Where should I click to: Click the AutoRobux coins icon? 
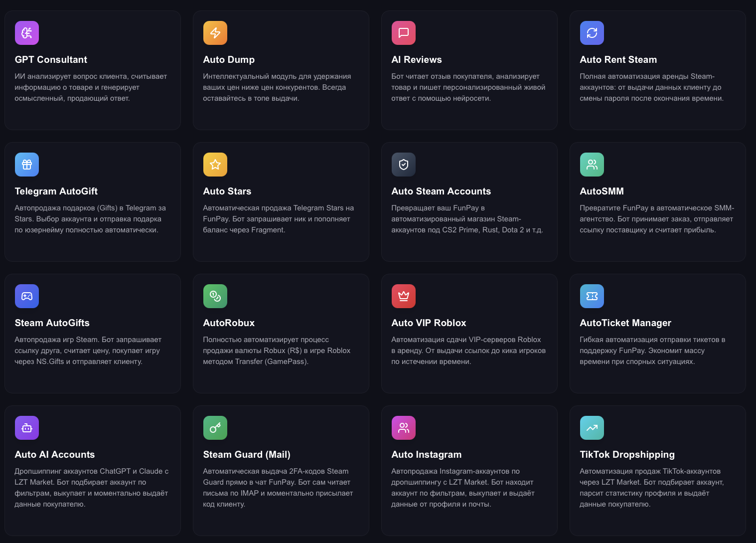point(215,296)
